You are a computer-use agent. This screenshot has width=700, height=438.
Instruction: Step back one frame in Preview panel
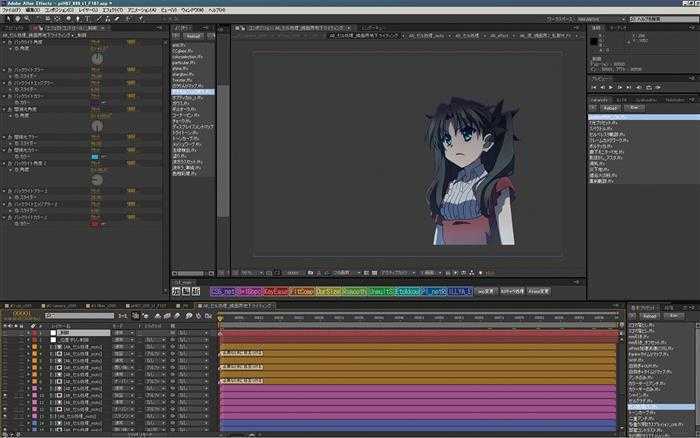click(x=602, y=88)
